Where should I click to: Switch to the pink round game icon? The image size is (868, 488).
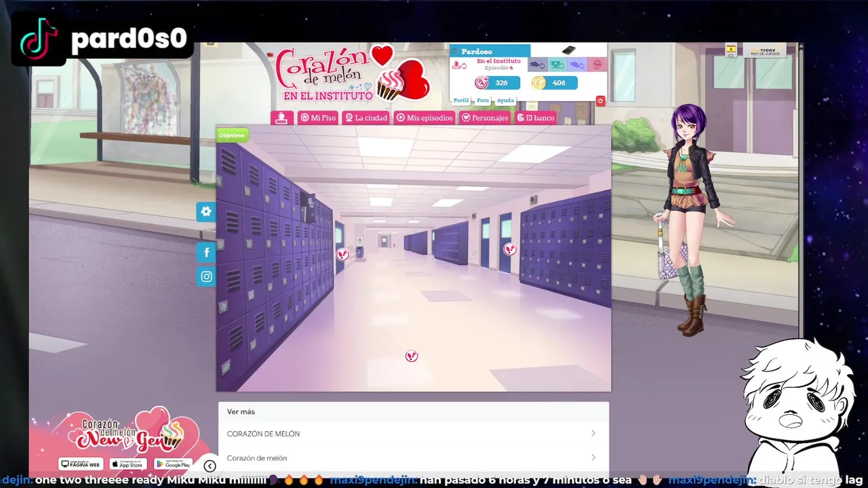coord(596,65)
